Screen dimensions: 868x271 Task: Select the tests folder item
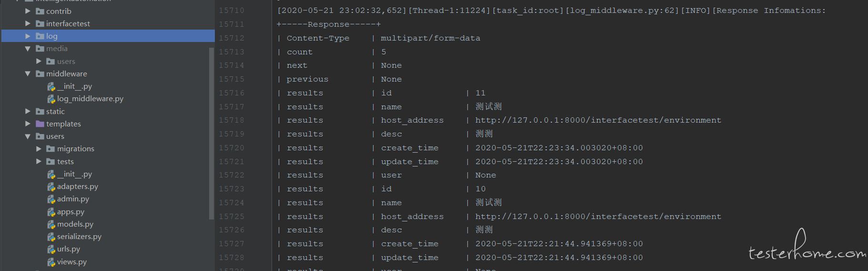[x=65, y=162]
